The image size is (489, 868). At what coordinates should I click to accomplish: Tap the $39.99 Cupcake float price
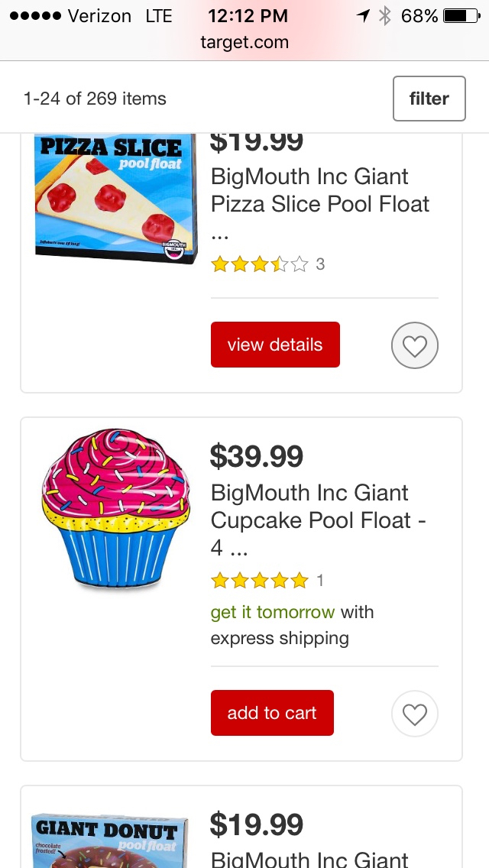coord(257,456)
